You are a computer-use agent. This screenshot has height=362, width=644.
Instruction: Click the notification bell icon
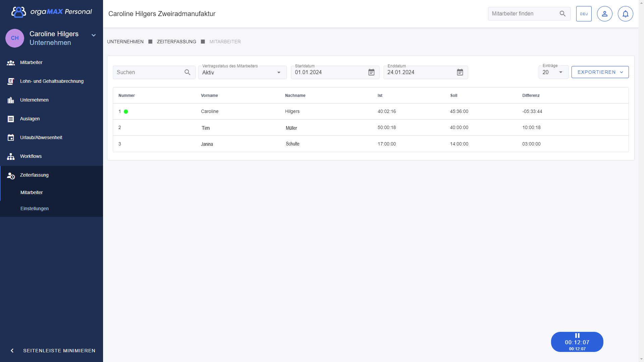(x=625, y=14)
